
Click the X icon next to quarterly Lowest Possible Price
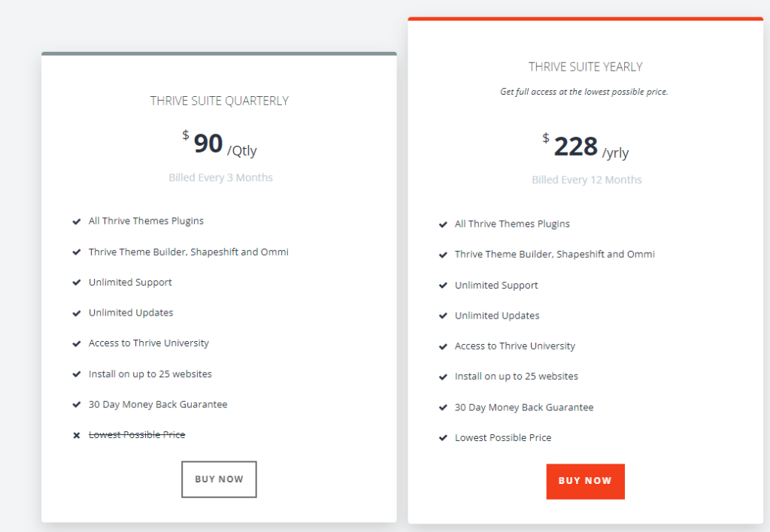[x=77, y=435]
